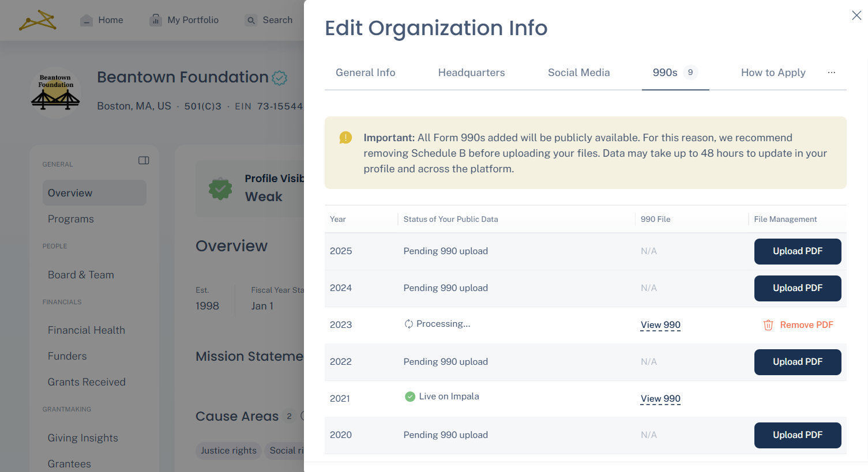The width and height of the screenshot is (868, 472).
Task: Click the green Profile Visibility badge icon
Action: tap(220, 188)
